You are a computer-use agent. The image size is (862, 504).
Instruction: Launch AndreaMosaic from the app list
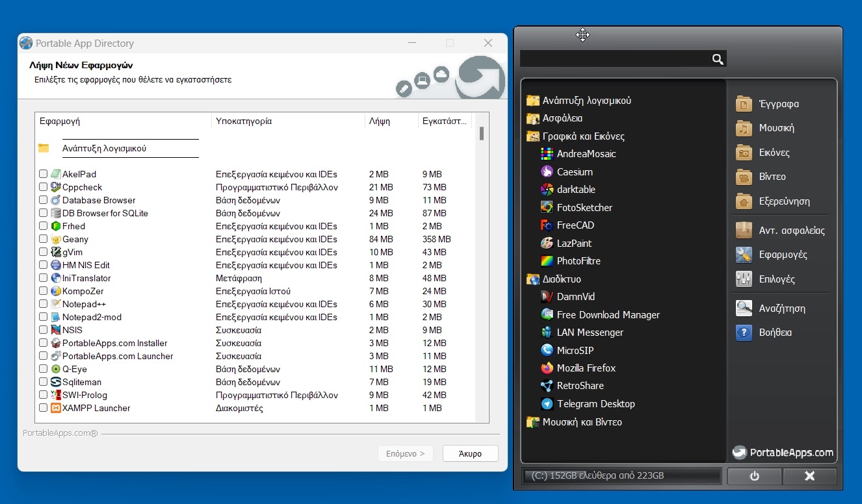pyautogui.click(x=578, y=154)
